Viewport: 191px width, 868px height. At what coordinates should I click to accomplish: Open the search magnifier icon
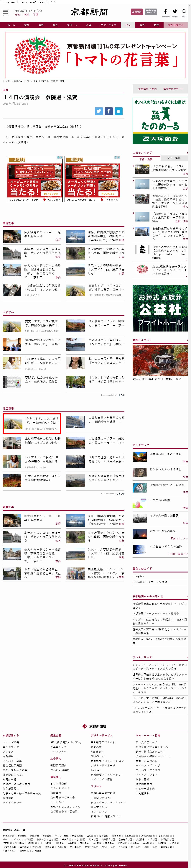tap(184, 12)
